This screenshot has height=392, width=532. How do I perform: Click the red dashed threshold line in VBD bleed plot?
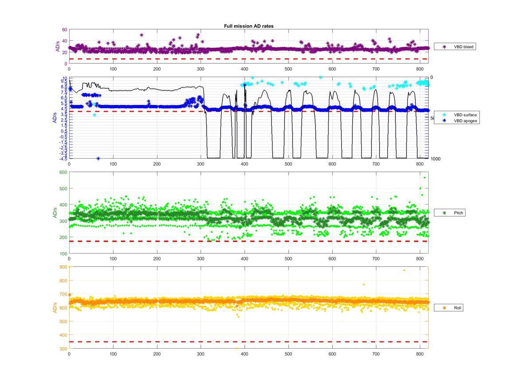coord(248,59)
